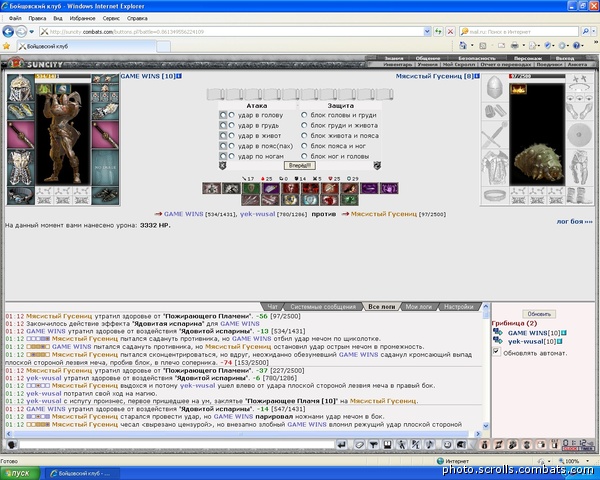Screen dimensions: 600x480
Task: Click the music note icon in chat toolbar
Action: (x=429, y=444)
